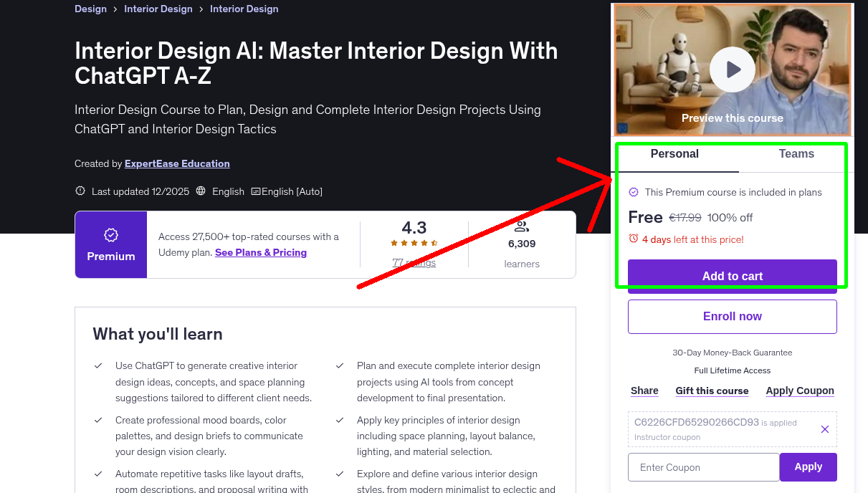Viewport: 868px width, 493px height.
Task: Click the captions icon beside English [Auto]
Action: pyautogui.click(x=257, y=191)
